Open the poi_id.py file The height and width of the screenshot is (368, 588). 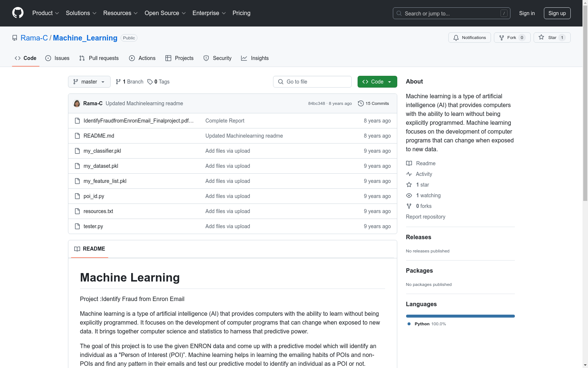click(x=94, y=196)
